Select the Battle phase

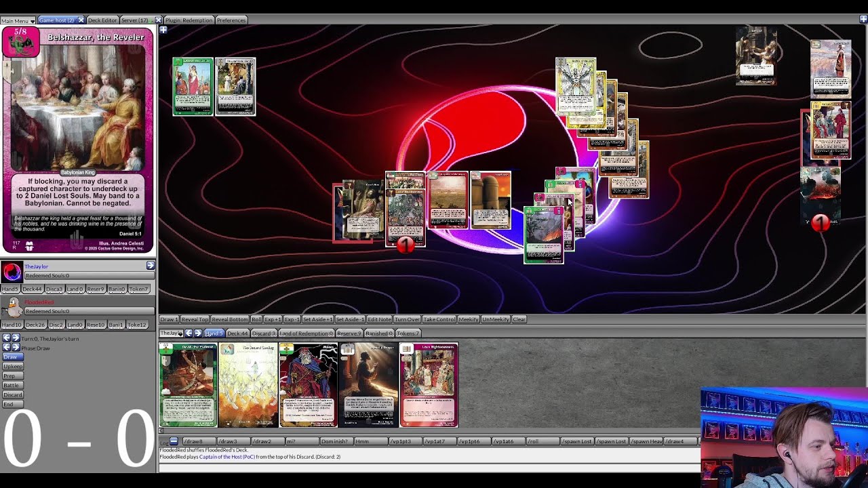pyautogui.click(x=12, y=385)
